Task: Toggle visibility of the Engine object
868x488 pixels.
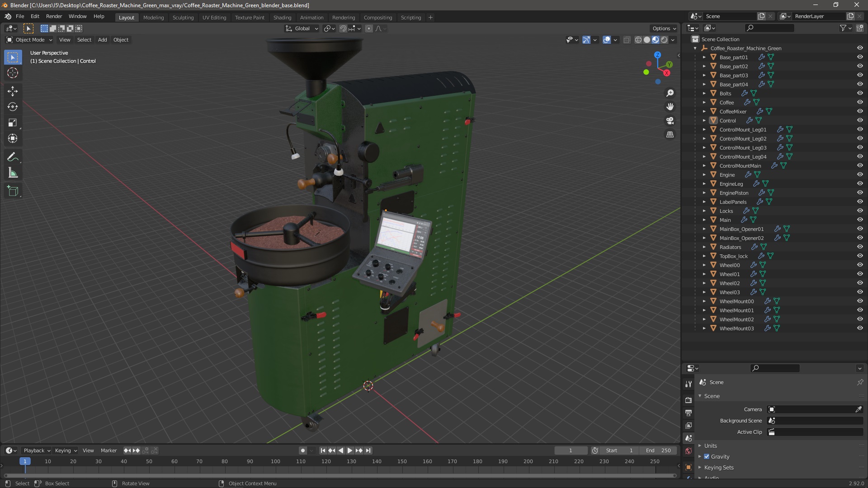Action: [x=860, y=174]
